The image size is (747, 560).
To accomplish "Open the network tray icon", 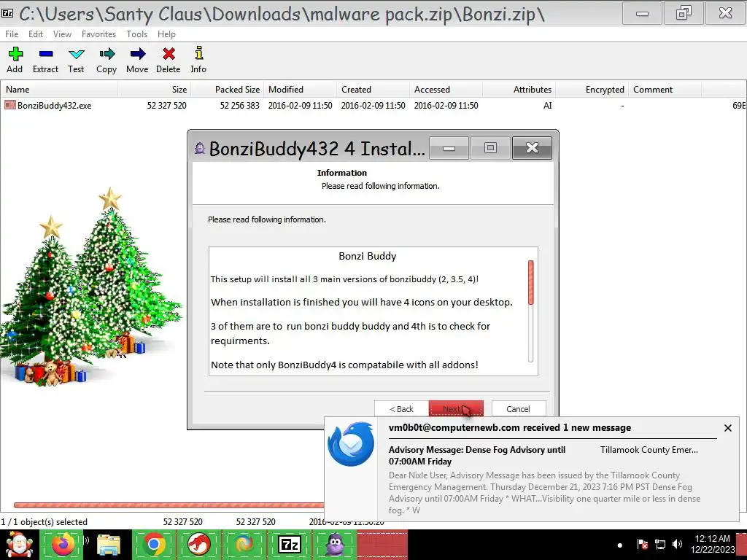I will pos(660,544).
